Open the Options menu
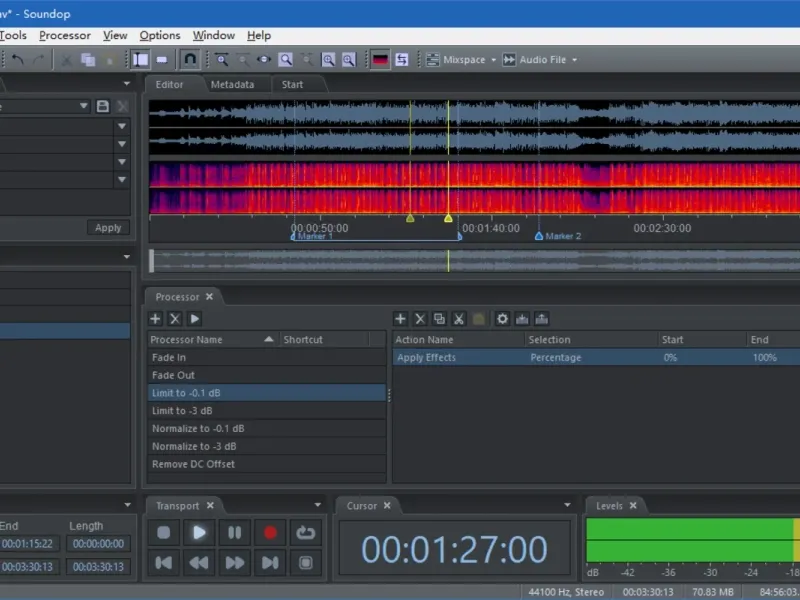 (x=160, y=36)
